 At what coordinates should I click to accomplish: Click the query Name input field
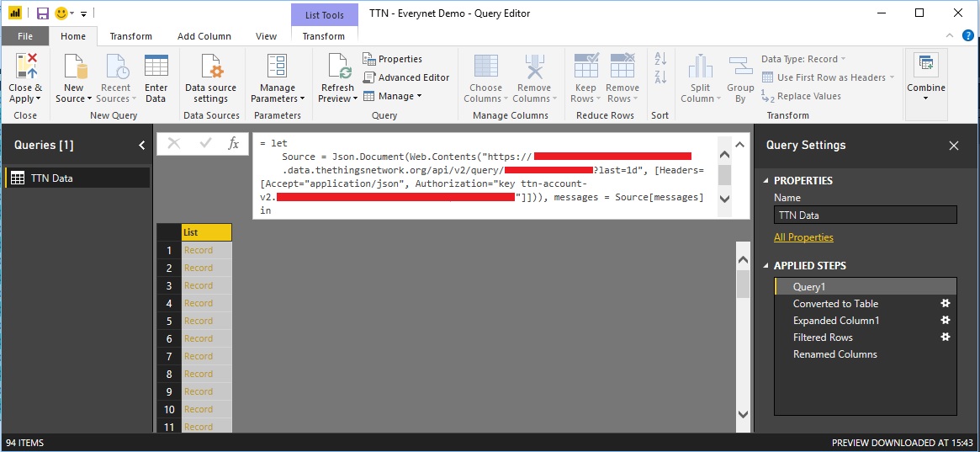[x=865, y=215]
